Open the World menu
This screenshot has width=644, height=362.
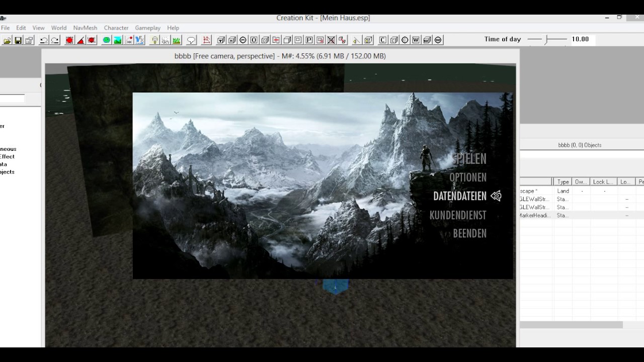59,28
